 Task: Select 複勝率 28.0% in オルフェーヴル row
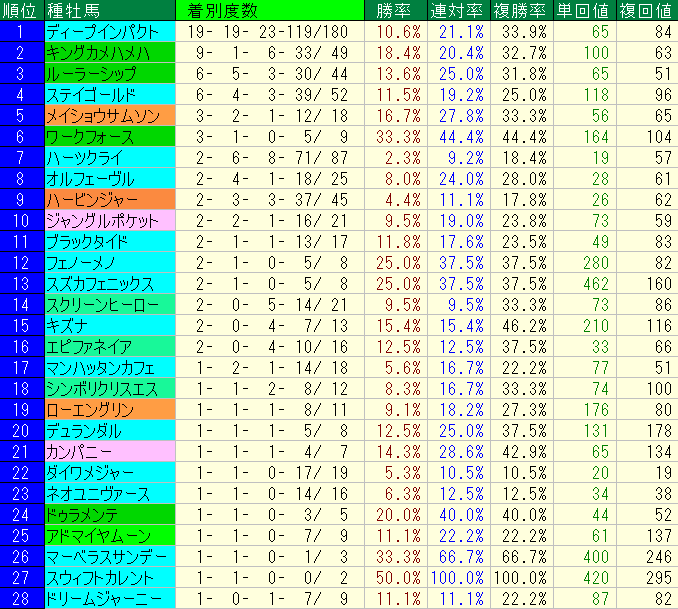pos(524,179)
